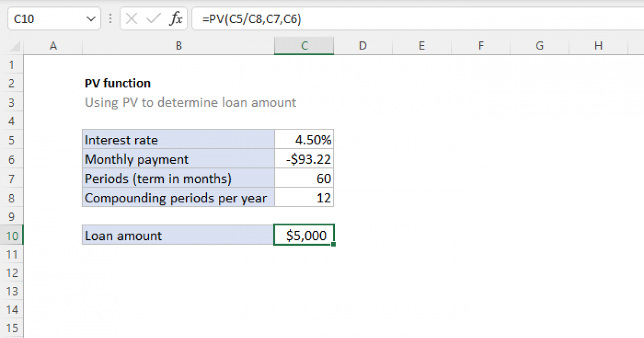Open the Name Box dropdown arrow

[x=90, y=19]
